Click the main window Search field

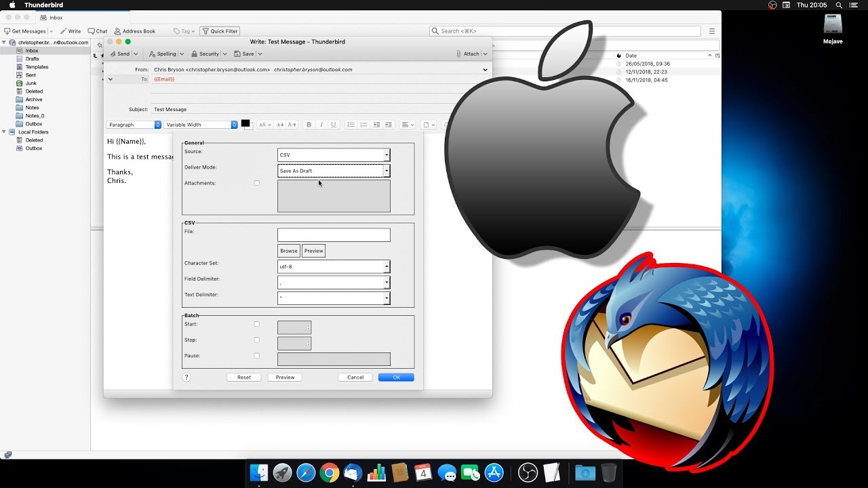565,31
